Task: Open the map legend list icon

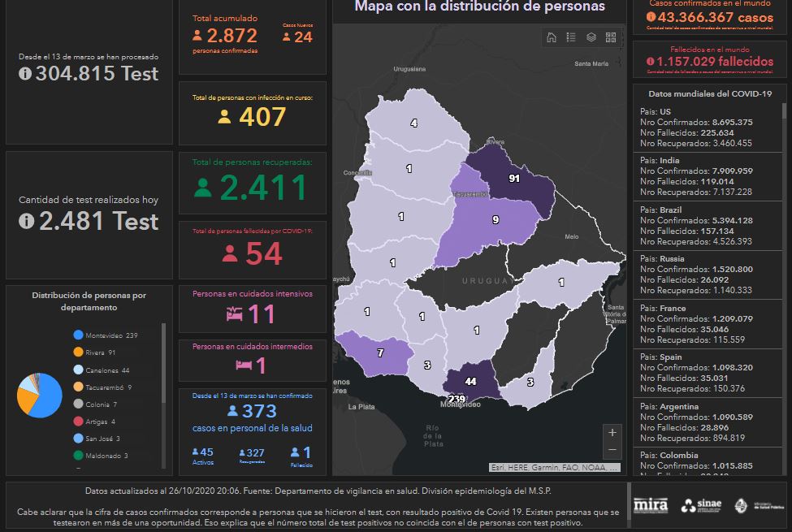Action: point(571,37)
